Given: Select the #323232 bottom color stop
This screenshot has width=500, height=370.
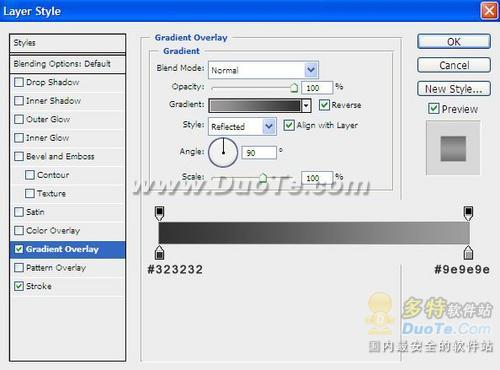Looking at the screenshot, I should coord(160,253).
